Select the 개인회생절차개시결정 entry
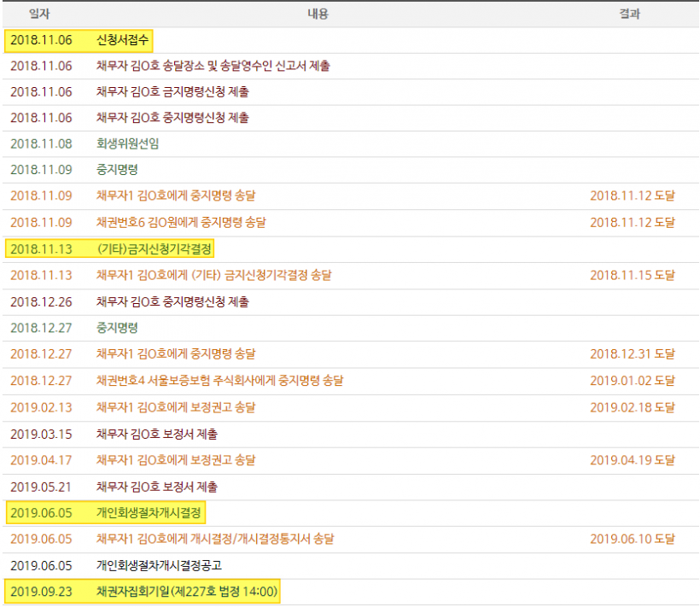This screenshot has width=700, height=607. (x=149, y=513)
